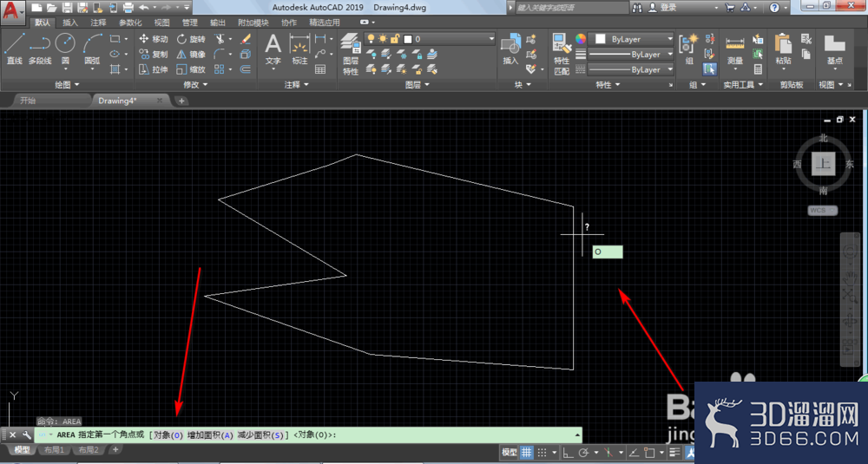The height and width of the screenshot is (464, 868).
Task: Click Match Properties (特性匹配) icon
Action: click(562, 54)
